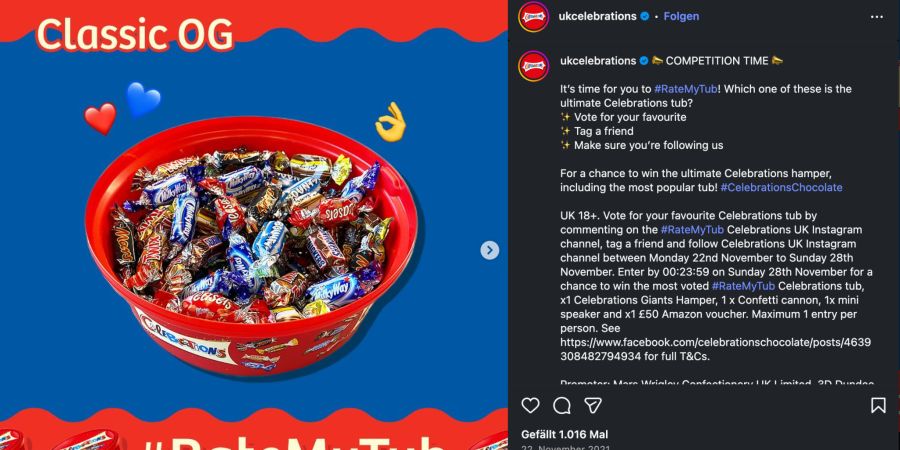Open the ukcelebrations username in the header
Viewport: 900px width, 450px height.
click(x=598, y=17)
